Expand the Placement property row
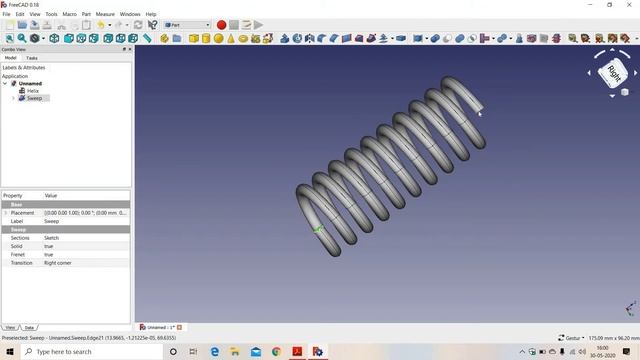The height and width of the screenshot is (360, 640). (5, 213)
